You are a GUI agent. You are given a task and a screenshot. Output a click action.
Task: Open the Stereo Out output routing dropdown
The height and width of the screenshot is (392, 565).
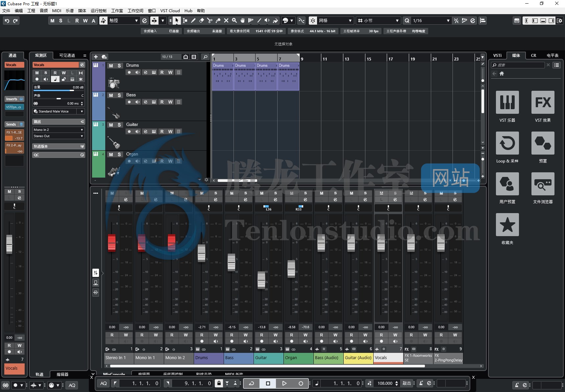59,136
